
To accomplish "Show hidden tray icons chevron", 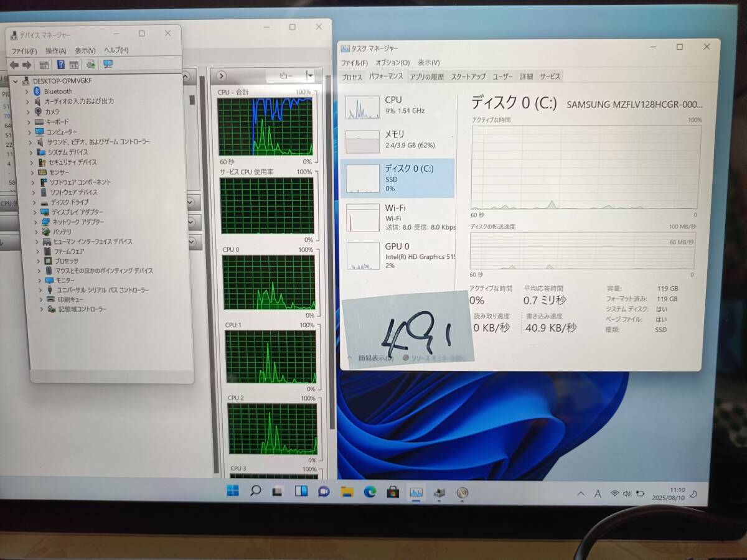I will 581,493.
